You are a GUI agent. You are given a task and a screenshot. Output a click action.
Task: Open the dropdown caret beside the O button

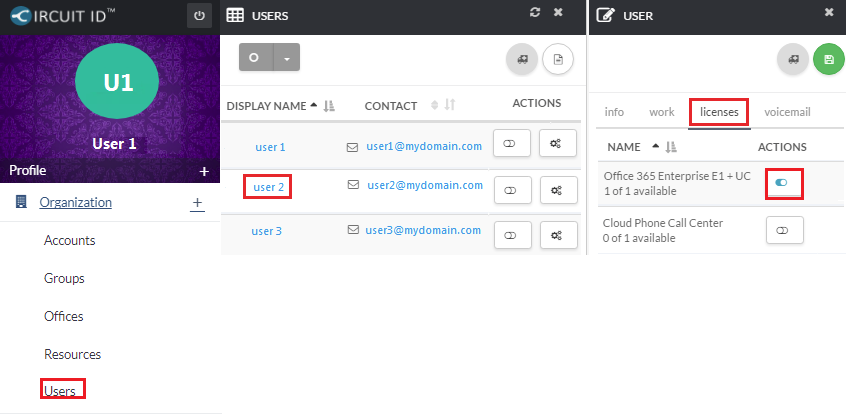tap(286, 58)
